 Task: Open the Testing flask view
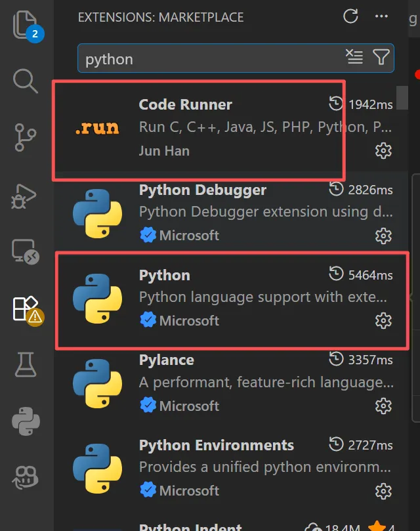[x=26, y=365]
